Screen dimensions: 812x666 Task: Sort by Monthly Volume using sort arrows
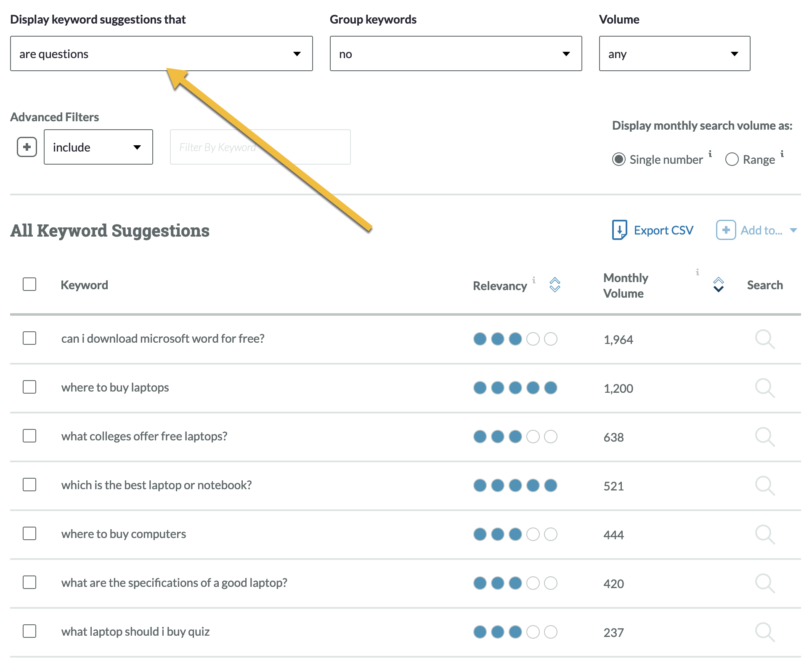point(718,285)
